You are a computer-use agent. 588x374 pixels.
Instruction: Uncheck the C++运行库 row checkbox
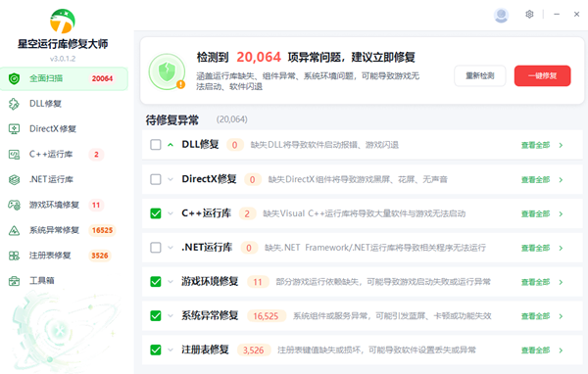156,213
